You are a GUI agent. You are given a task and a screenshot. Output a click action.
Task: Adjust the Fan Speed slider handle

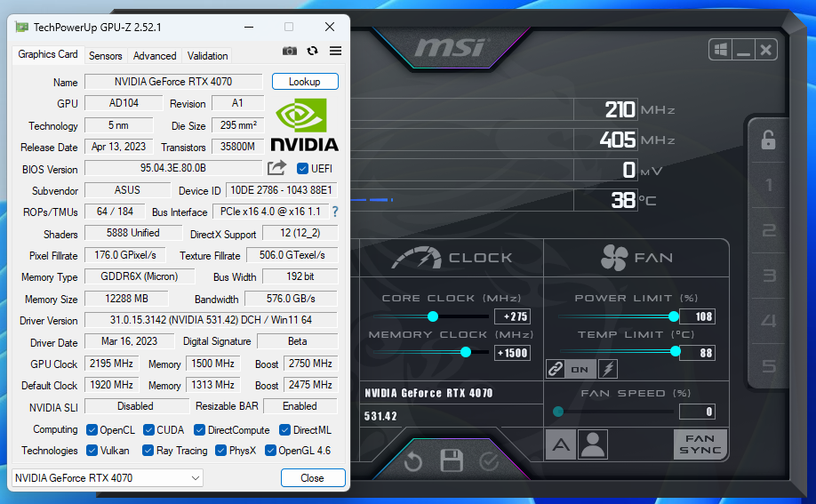pos(558,412)
